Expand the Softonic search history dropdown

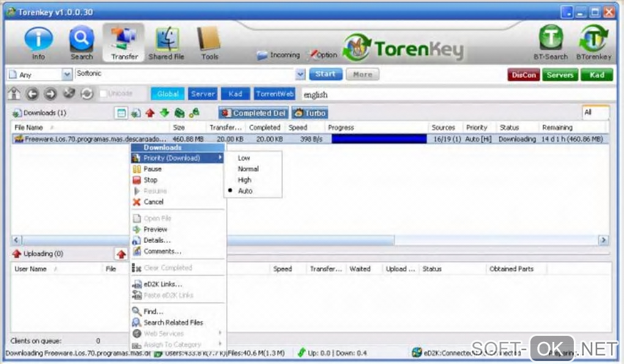[x=300, y=75]
